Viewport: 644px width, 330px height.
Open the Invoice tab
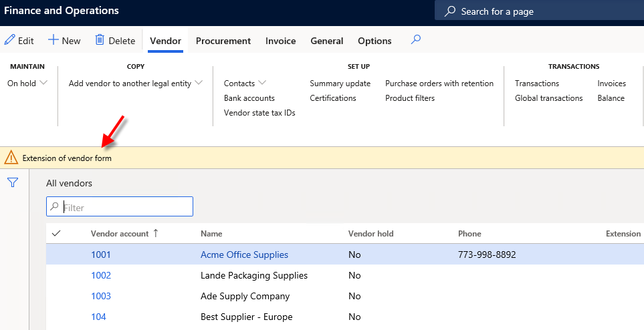tap(280, 41)
